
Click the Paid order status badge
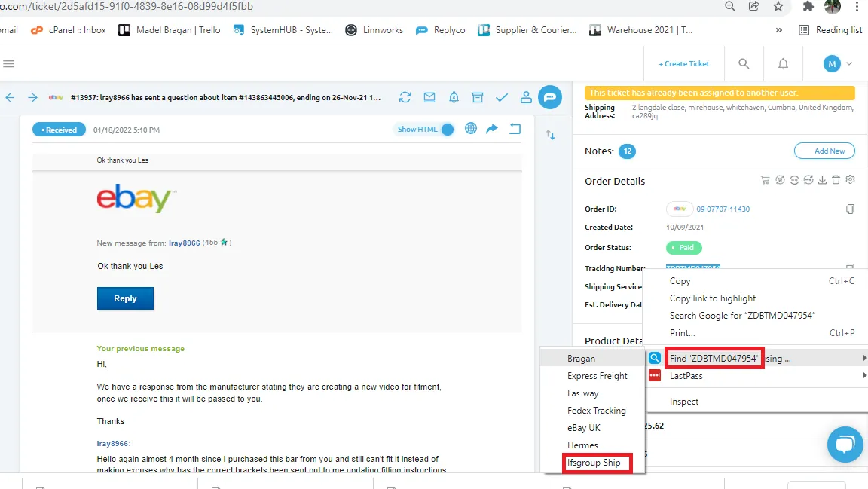coord(683,248)
